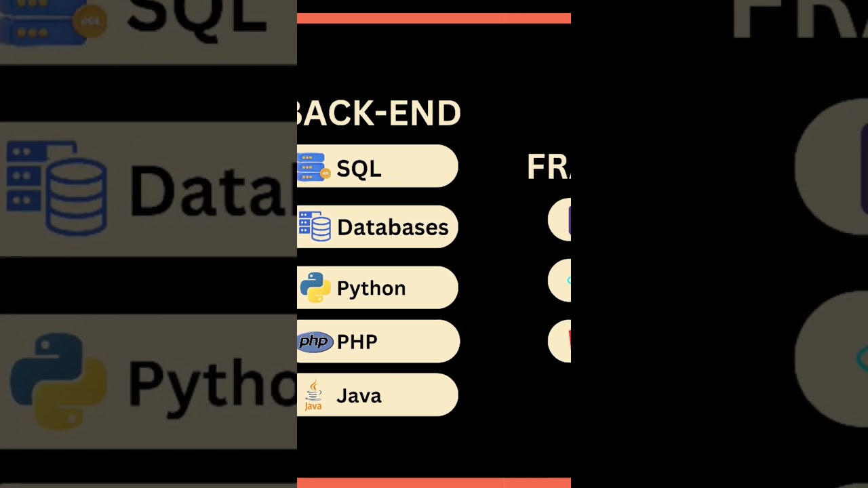Click the partially visible FRA heading
Image resolution: width=868 pixels, height=488 pixels.
click(x=549, y=167)
